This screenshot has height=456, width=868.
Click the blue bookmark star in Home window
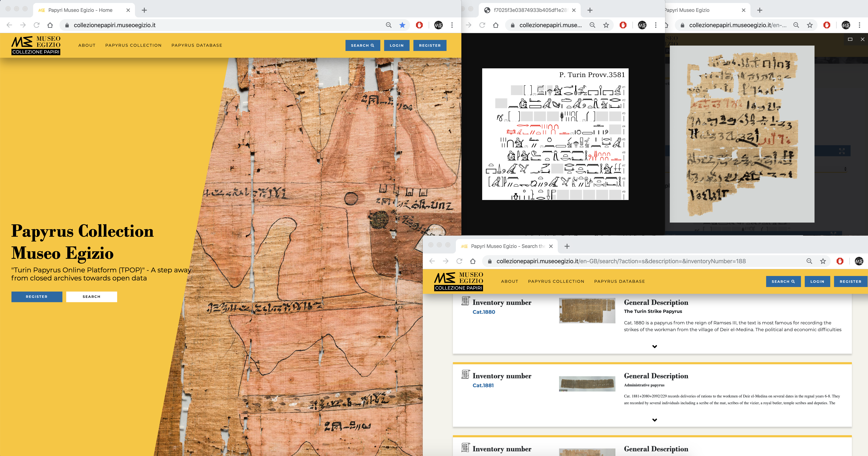tap(402, 25)
